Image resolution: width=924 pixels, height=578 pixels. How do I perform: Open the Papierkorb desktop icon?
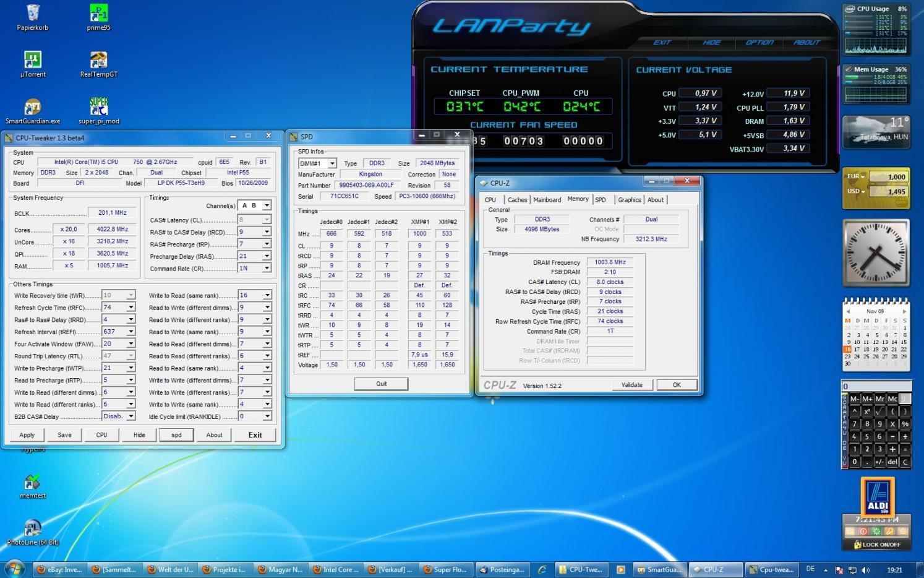(33, 17)
